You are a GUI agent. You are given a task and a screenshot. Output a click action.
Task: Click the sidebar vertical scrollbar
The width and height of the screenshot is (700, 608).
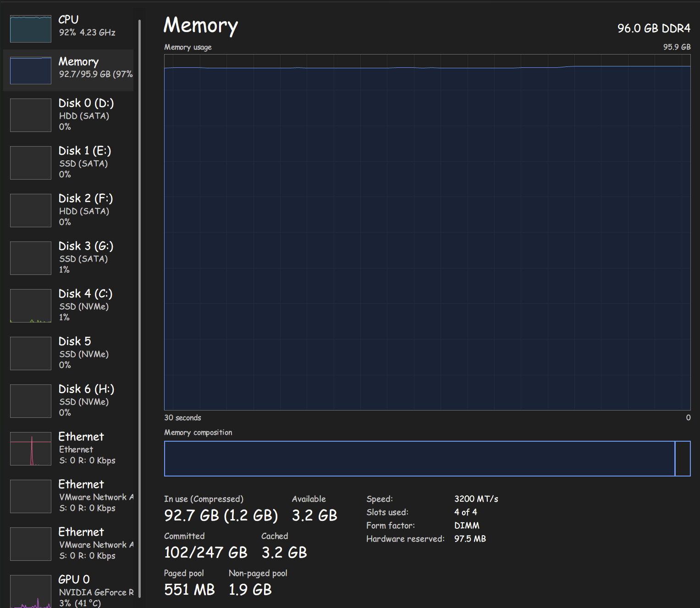(x=139, y=308)
